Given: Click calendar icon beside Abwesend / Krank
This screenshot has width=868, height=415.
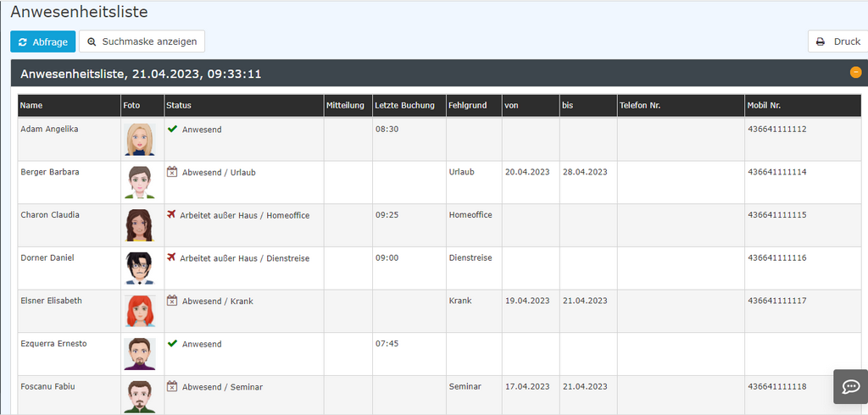Looking at the screenshot, I should pos(172,301).
